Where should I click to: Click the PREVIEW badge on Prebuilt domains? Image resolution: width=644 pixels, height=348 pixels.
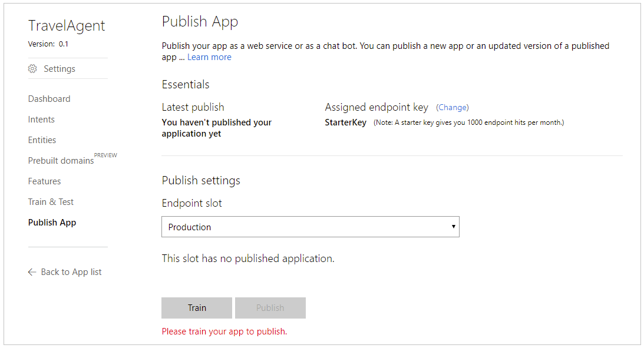click(x=105, y=155)
